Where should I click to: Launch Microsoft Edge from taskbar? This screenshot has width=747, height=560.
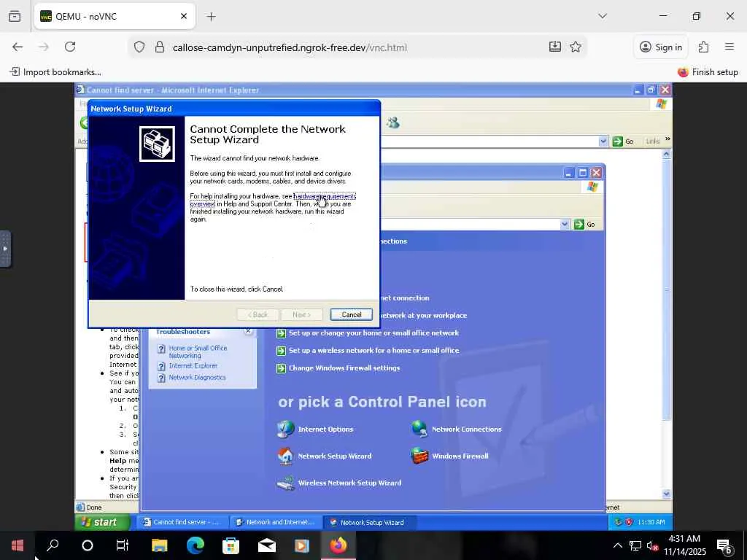pyautogui.click(x=195, y=545)
